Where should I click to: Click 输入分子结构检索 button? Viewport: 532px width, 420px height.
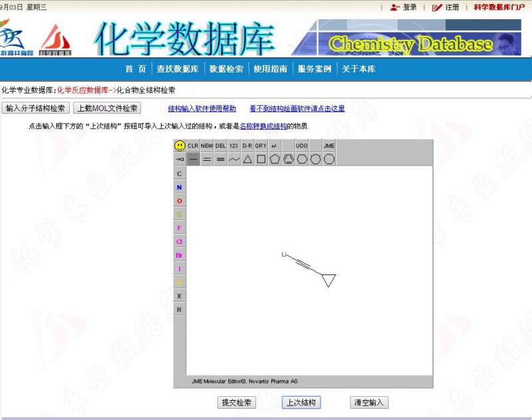(35, 108)
